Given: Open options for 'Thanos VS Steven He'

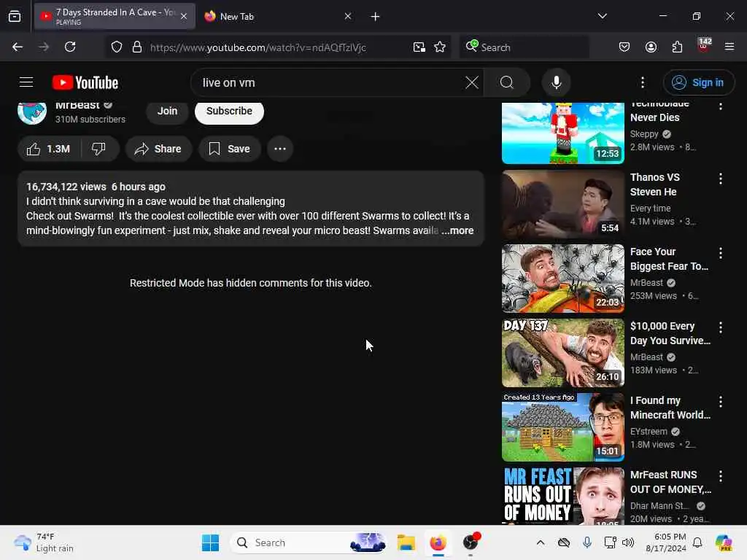Looking at the screenshot, I should pos(720,179).
